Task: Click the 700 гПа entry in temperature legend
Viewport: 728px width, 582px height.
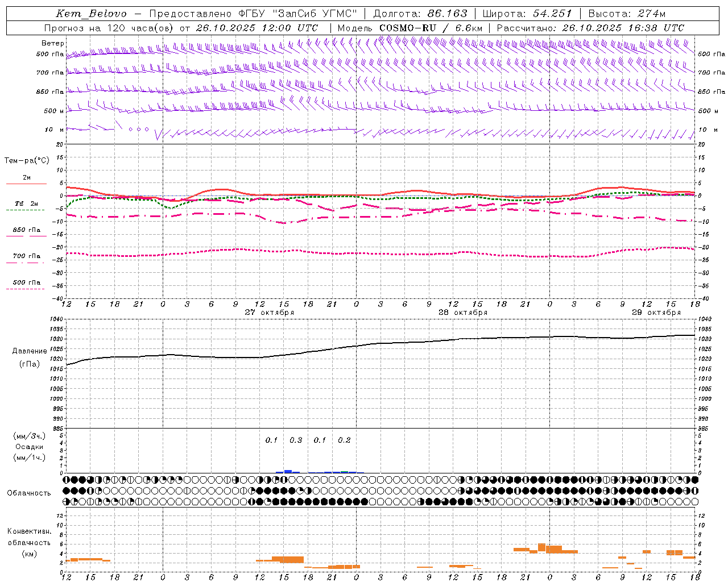Action: pos(27,256)
